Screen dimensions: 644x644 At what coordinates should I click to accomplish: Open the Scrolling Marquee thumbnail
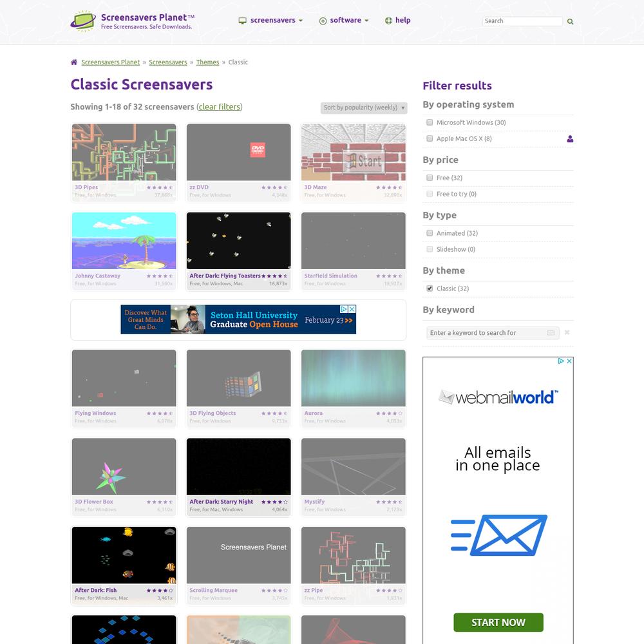[239, 555]
